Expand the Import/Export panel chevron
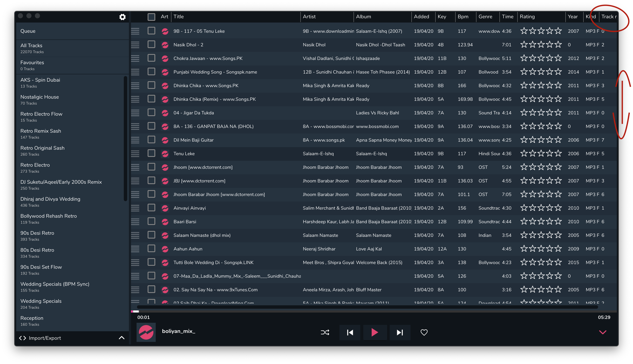The height and width of the screenshot is (364, 633). tap(121, 338)
